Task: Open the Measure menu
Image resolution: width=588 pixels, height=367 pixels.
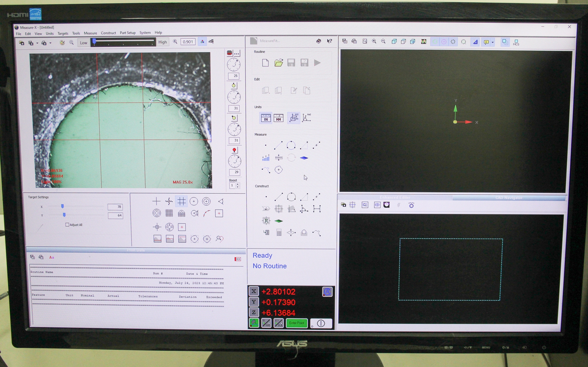Action: click(x=90, y=33)
